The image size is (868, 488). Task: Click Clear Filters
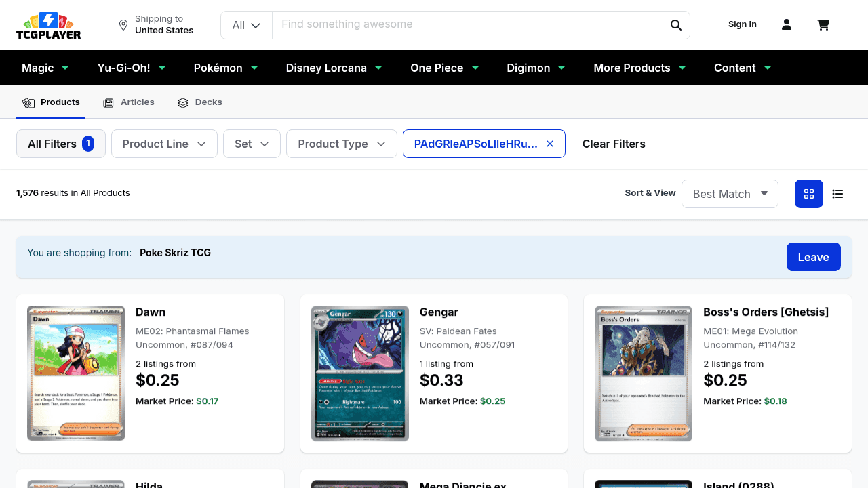614,144
